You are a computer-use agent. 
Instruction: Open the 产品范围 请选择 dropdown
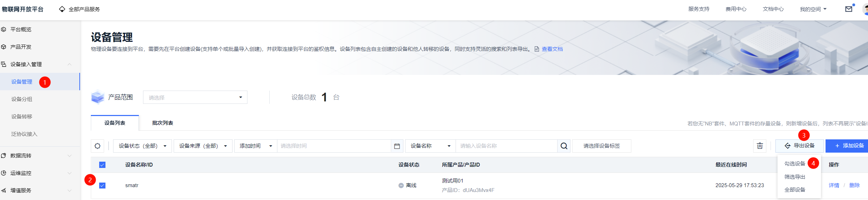195,97
